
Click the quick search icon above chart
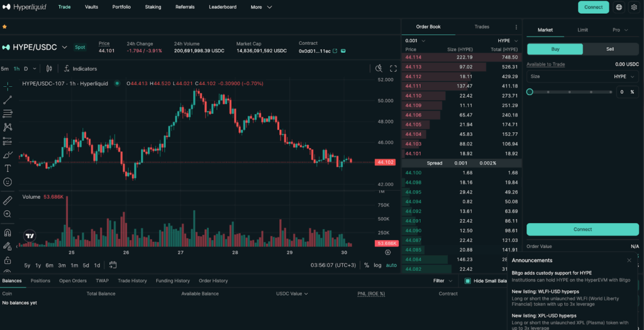pyautogui.click(x=379, y=68)
